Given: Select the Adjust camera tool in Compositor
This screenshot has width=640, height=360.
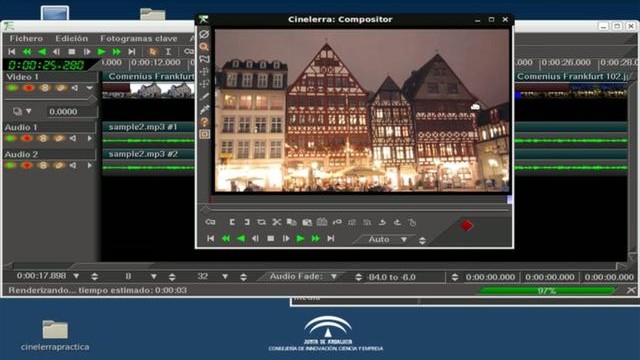Looking at the screenshot, I should coord(204,72).
